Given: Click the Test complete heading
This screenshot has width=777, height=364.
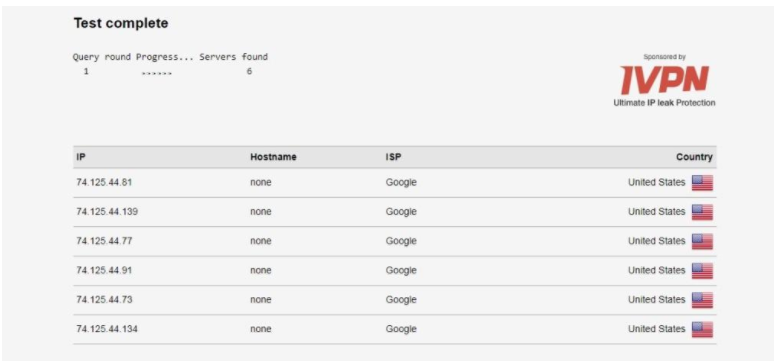Looking at the screenshot, I should coord(121,23).
